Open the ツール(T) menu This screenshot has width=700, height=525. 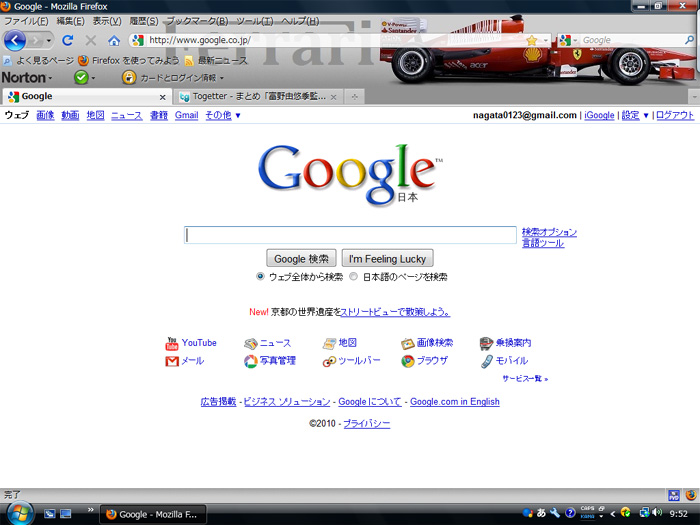point(254,21)
